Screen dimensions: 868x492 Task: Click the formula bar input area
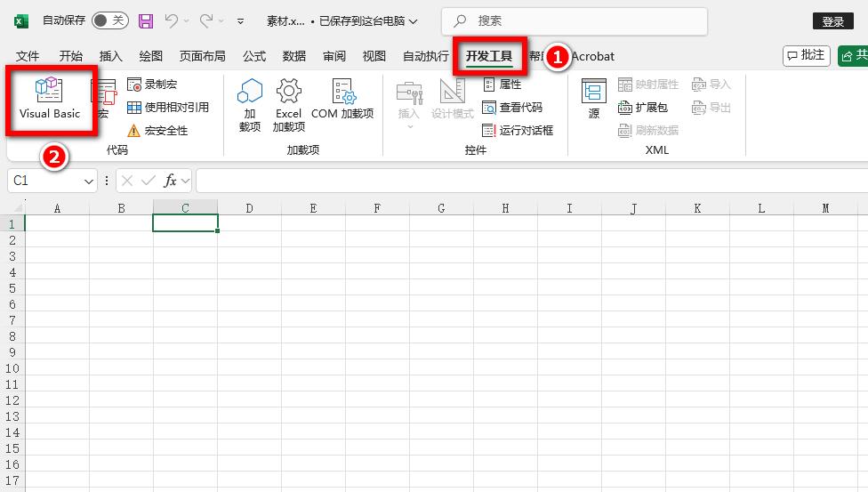(x=532, y=181)
